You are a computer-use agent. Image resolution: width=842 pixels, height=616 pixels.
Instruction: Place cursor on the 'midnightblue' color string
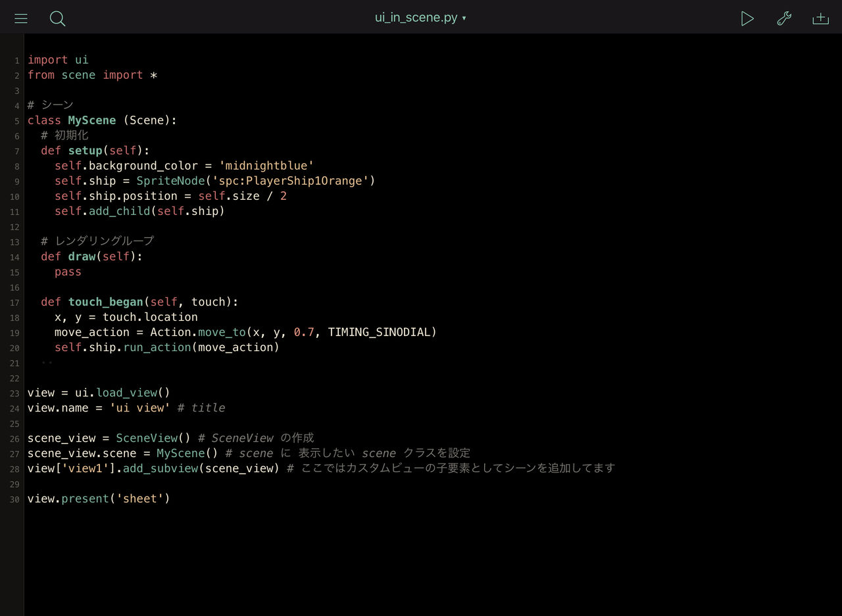(266, 166)
